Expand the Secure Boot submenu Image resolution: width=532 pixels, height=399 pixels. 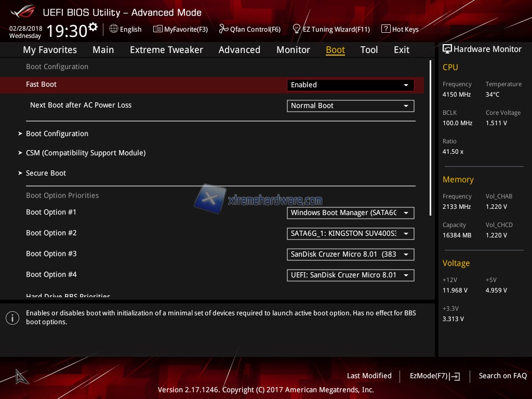46,173
